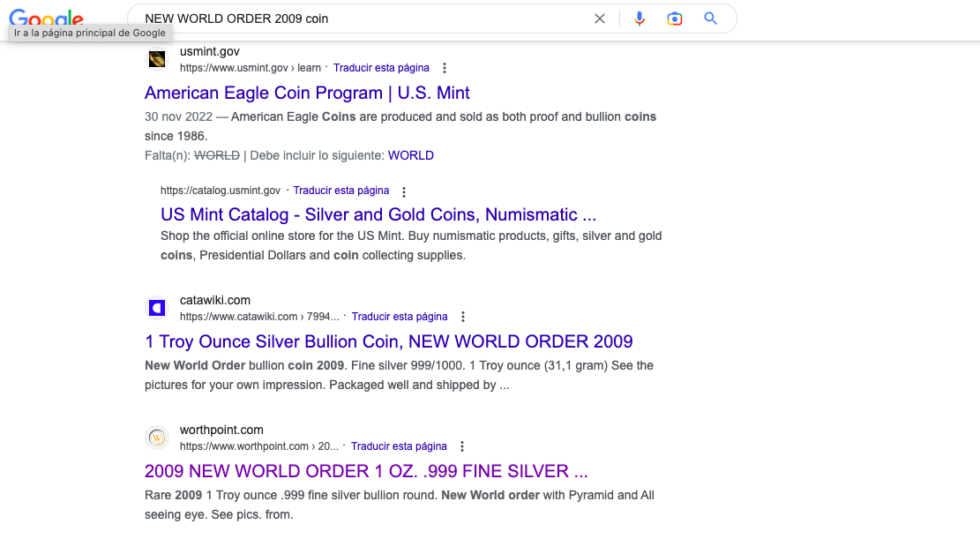Click into the search input field
The image size is (980, 554).
(x=353, y=19)
